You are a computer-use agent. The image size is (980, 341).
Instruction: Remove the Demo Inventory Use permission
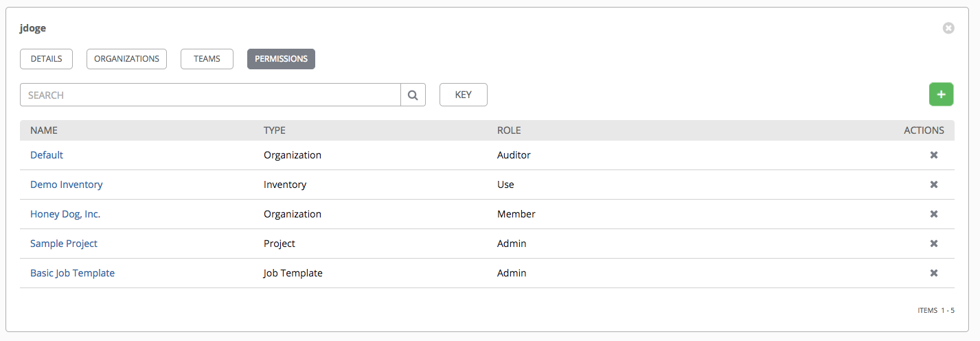point(933,185)
